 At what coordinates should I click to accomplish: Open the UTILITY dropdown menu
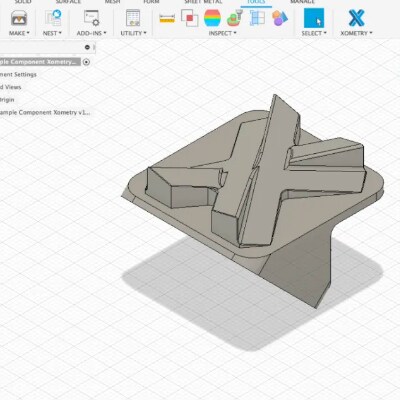(133, 33)
